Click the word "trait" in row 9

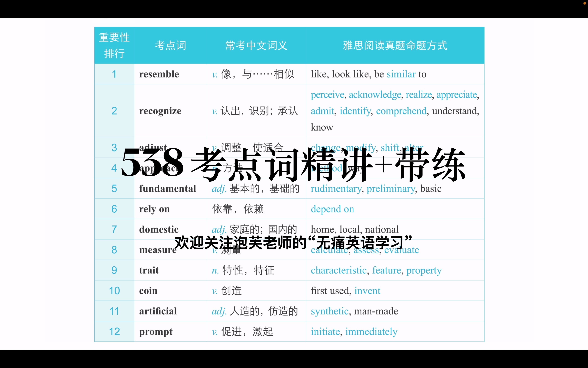tap(149, 270)
